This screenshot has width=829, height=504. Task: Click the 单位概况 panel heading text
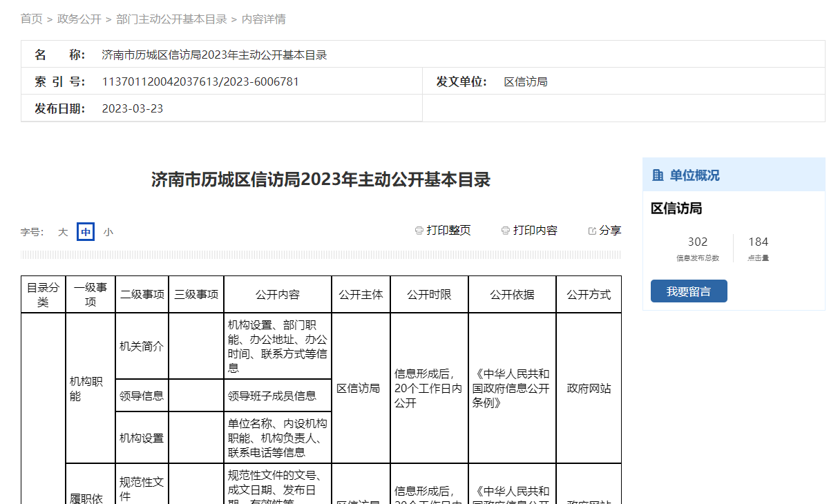point(694,175)
